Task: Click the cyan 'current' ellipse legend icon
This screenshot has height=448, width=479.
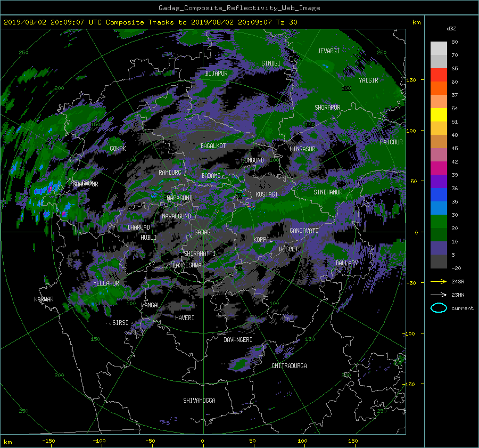Action: [x=439, y=308]
